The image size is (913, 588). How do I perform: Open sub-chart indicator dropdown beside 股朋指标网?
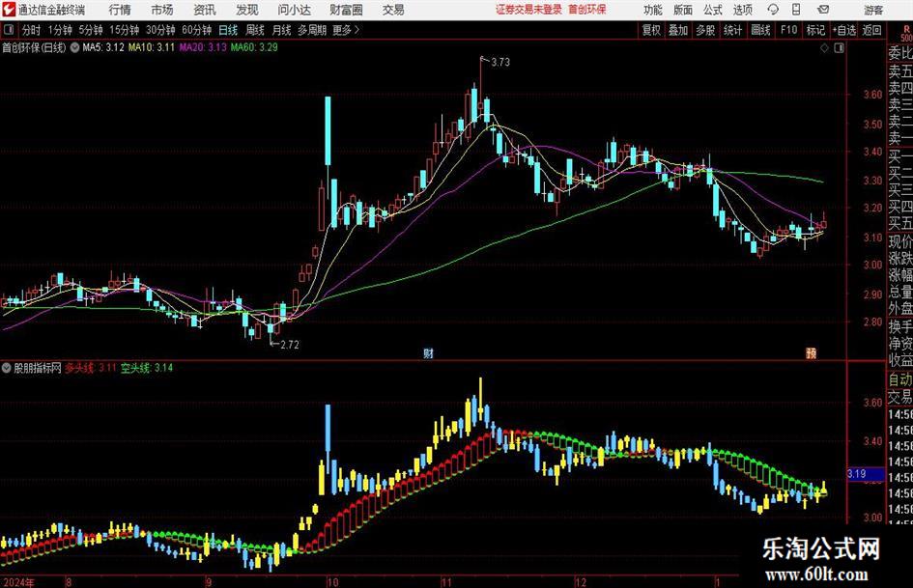(x=7, y=368)
